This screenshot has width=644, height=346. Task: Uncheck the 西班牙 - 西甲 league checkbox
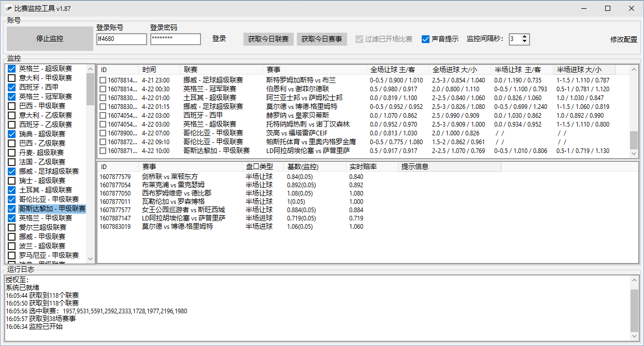click(12, 87)
